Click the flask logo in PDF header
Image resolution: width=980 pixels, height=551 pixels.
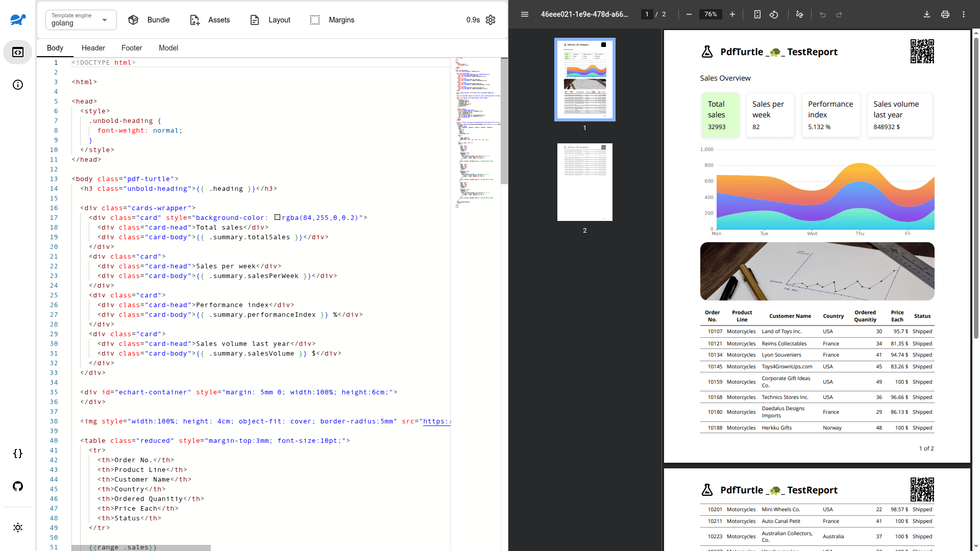pos(707,52)
